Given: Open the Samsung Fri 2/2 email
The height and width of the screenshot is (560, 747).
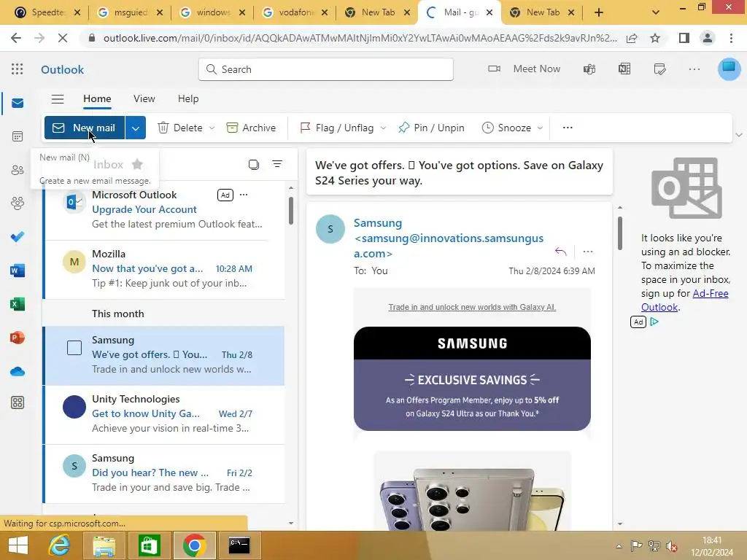Looking at the screenshot, I should pyautogui.click(x=164, y=472).
